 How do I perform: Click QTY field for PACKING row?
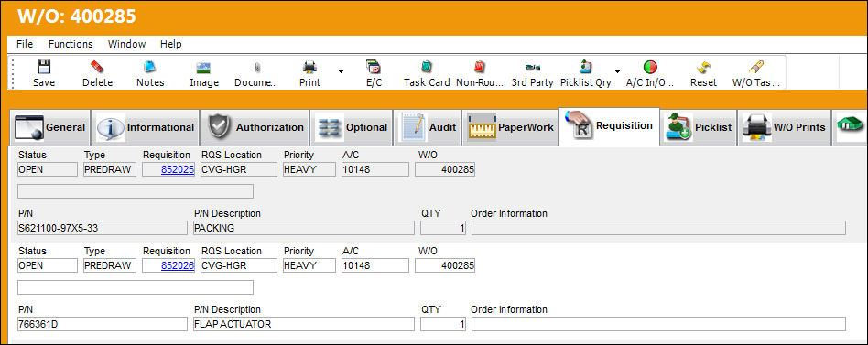[443, 228]
